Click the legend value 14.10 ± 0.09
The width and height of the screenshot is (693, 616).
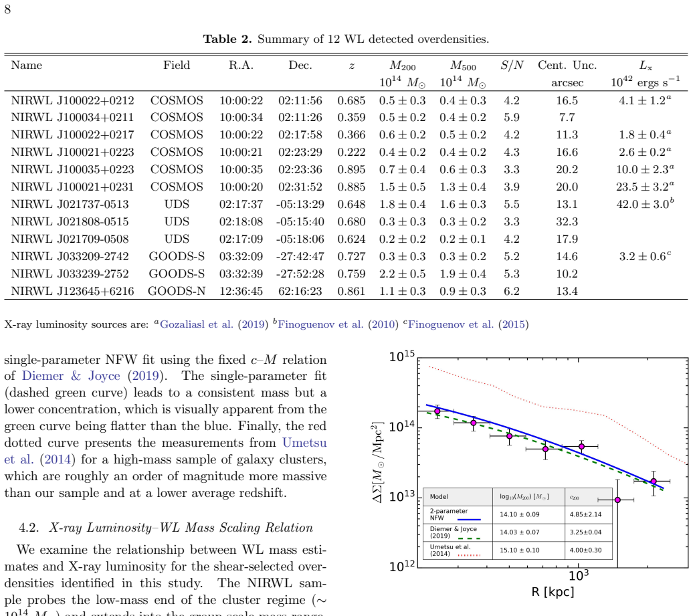pos(519,514)
